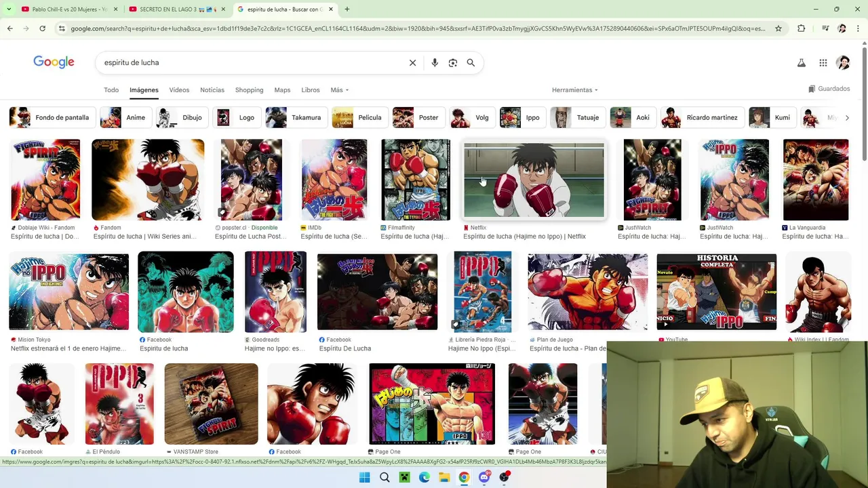Open the Google account profile picture

843,63
